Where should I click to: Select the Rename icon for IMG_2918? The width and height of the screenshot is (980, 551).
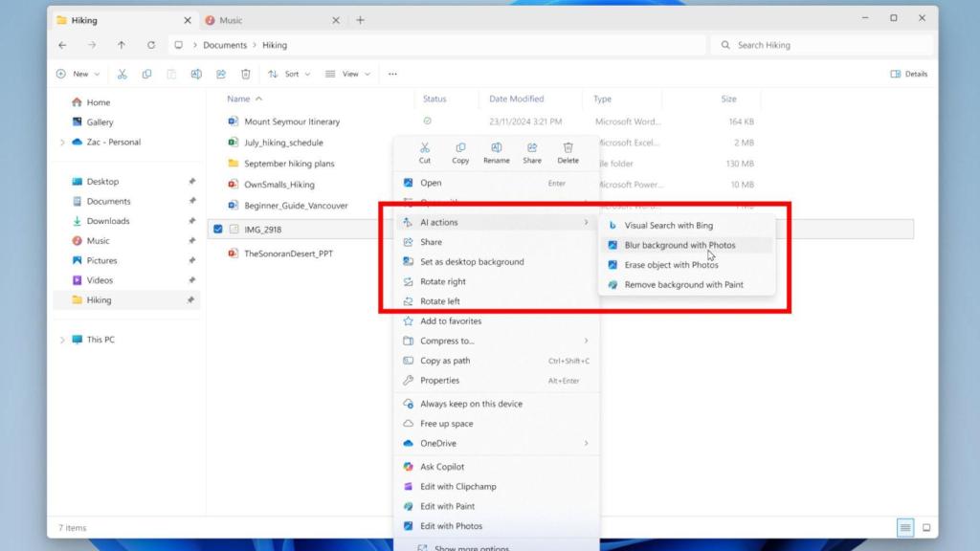pyautogui.click(x=496, y=153)
